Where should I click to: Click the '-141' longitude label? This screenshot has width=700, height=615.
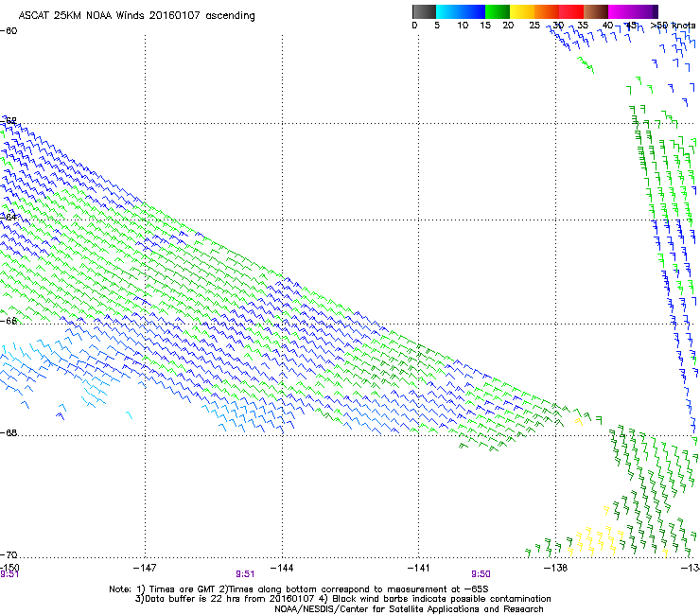(419, 568)
